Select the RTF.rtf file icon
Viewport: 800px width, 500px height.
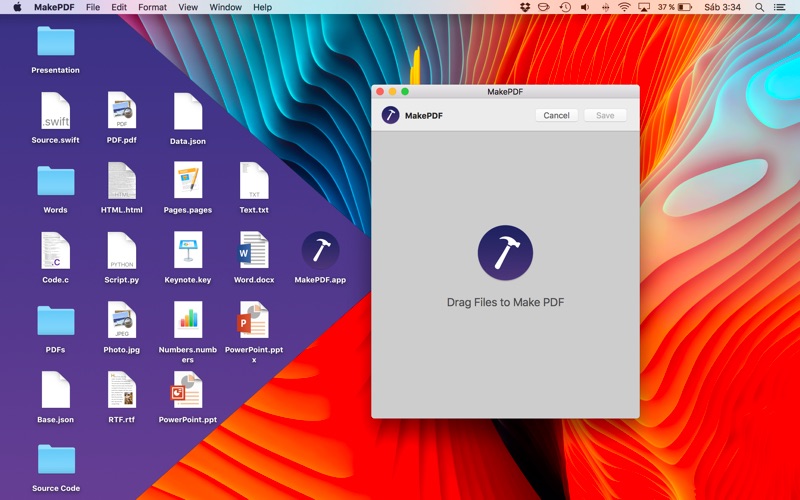(x=122, y=390)
